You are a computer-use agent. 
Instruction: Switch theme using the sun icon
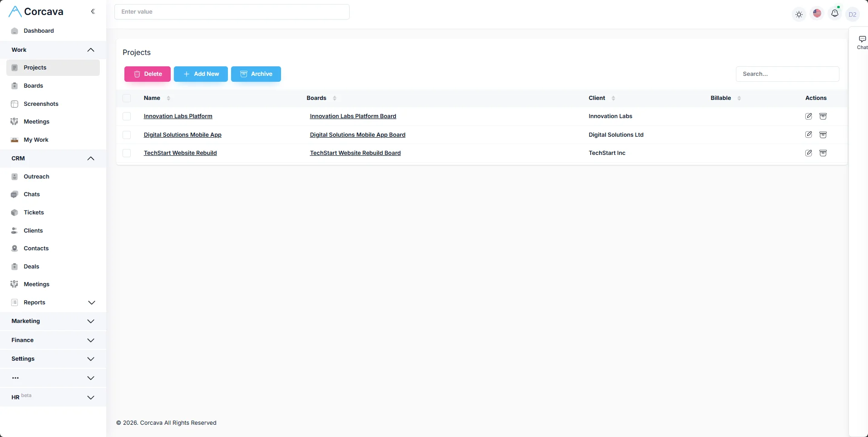point(799,14)
